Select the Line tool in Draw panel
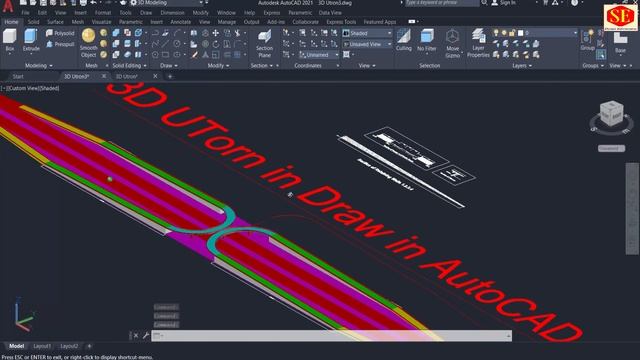The image size is (640, 360). [165, 44]
